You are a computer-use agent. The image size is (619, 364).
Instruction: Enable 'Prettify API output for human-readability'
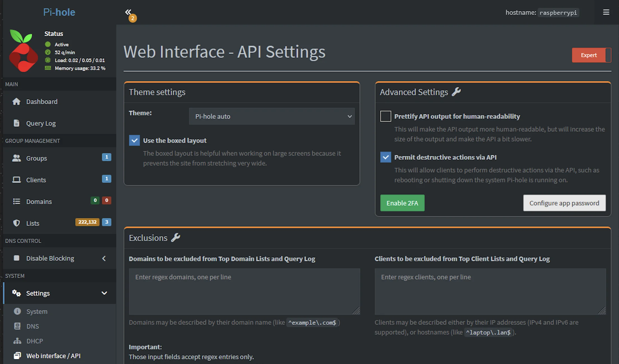pyautogui.click(x=386, y=116)
